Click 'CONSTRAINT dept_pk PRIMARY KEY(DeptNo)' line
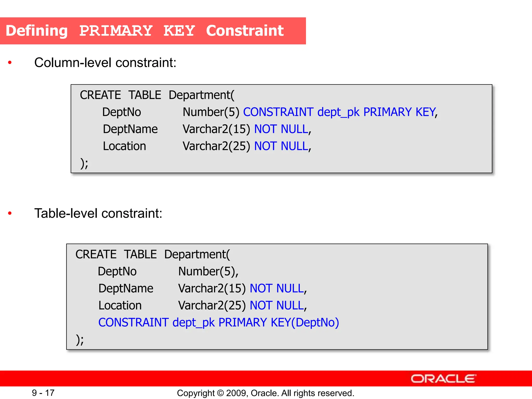Image resolution: width=532 pixels, height=399 pixels. coord(219,323)
